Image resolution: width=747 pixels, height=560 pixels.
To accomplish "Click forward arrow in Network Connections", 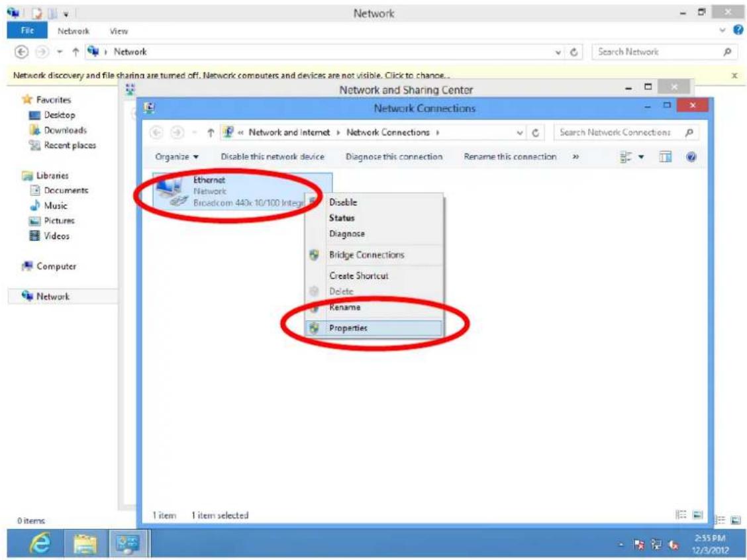I will pos(177,132).
